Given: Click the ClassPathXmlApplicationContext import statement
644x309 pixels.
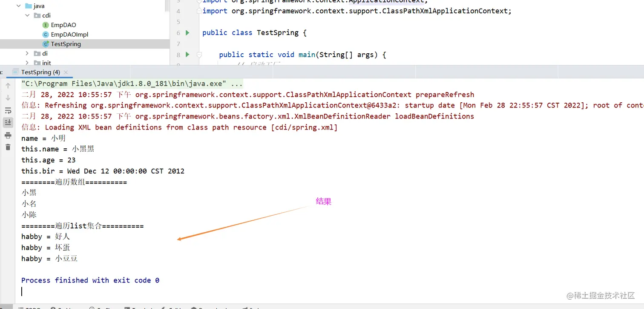Looking at the screenshot, I should (357, 11).
